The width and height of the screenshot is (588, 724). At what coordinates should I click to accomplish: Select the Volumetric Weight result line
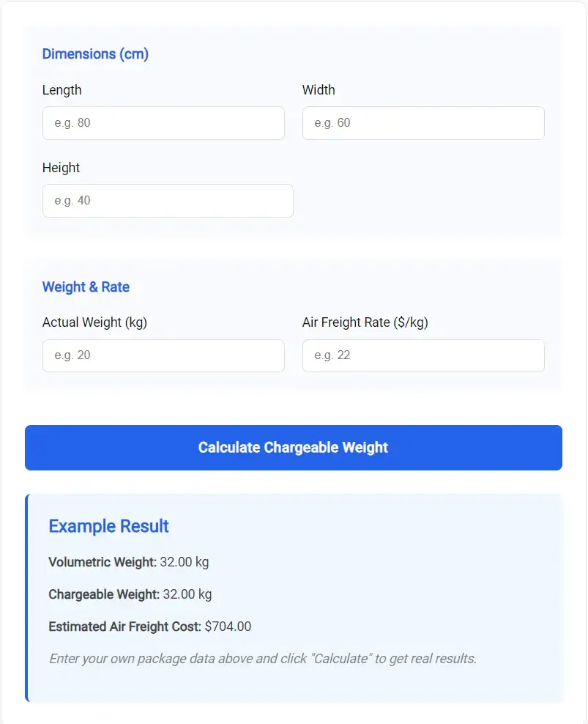pos(128,562)
